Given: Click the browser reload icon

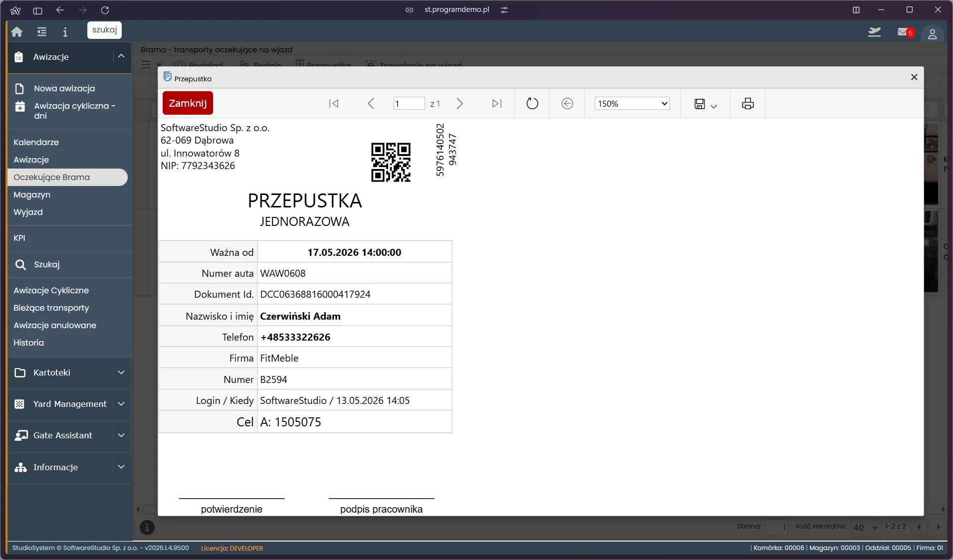Looking at the screenshot, I should [105, 10].
